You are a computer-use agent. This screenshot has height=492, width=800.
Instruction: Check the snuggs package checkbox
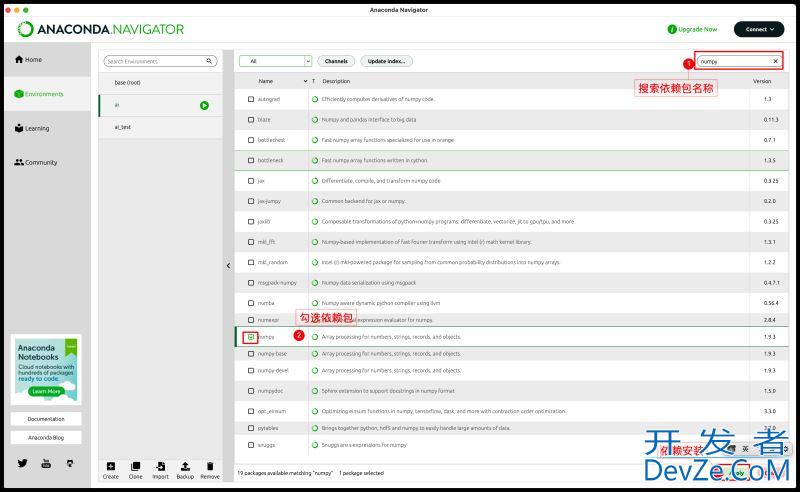[251, 445]
